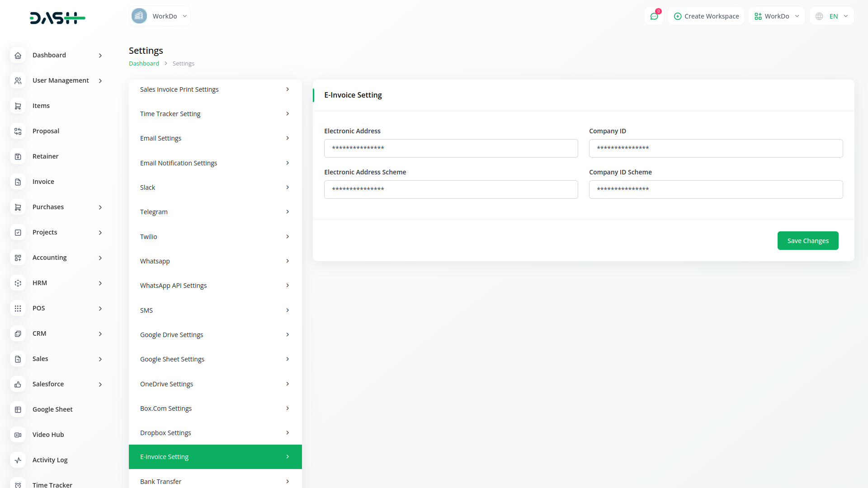Click the Activity Log pulse icon
Screen dimensions: 868x488
click(18, 460)
